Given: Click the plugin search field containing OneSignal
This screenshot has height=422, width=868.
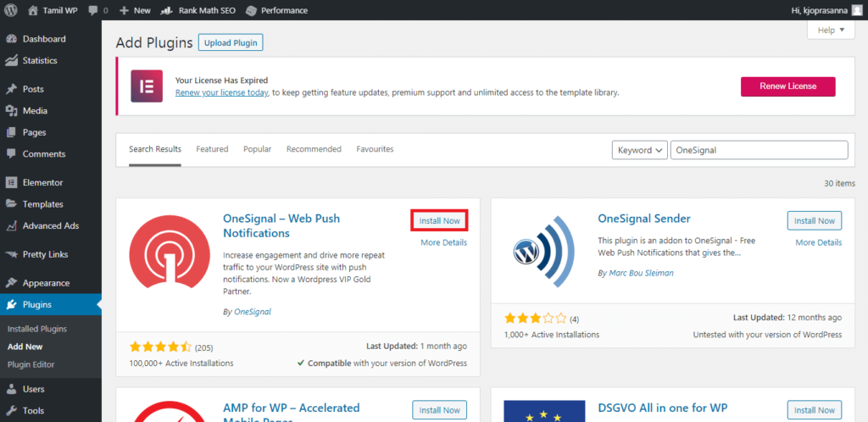Looking at the screenshot, I should pos(759,150).
